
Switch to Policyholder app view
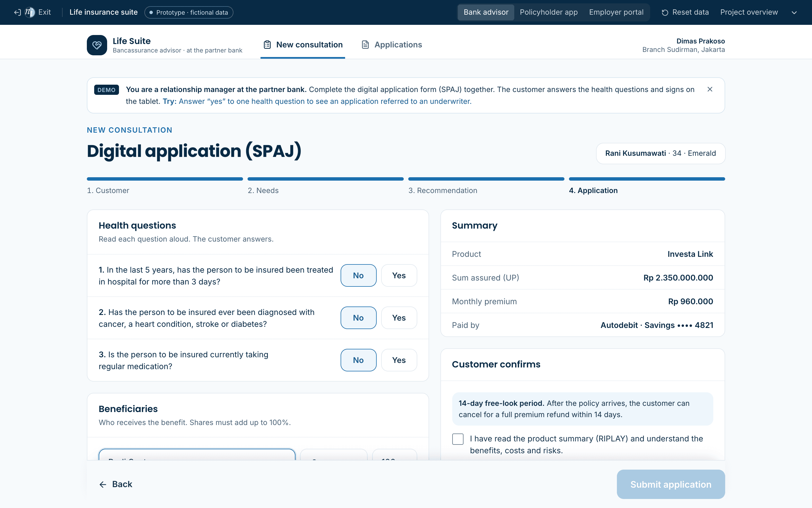click(x=549, y=12)
